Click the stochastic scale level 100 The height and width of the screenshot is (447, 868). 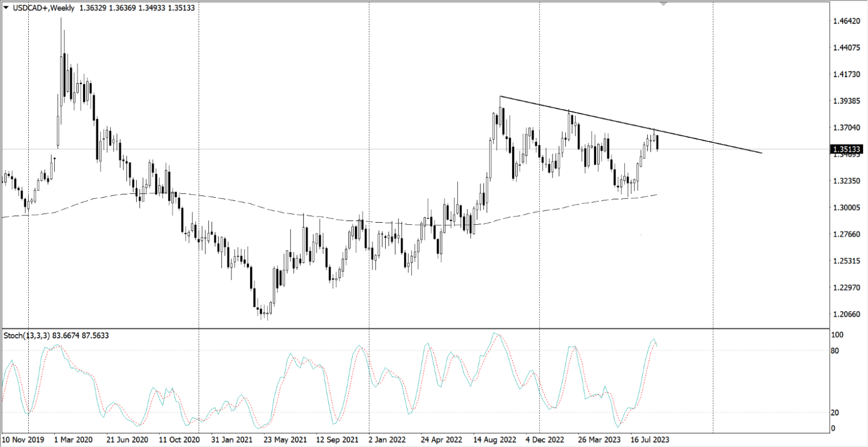coord(840,335)
